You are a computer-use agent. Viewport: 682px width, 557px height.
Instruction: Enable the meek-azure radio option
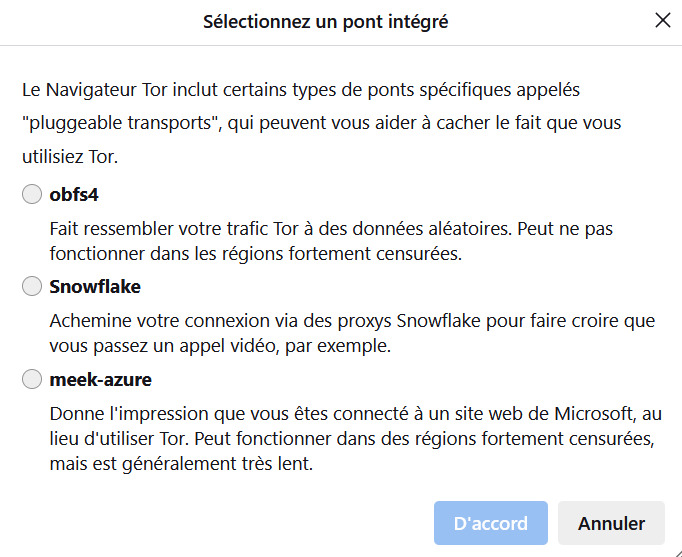click(x=32, y=379)
